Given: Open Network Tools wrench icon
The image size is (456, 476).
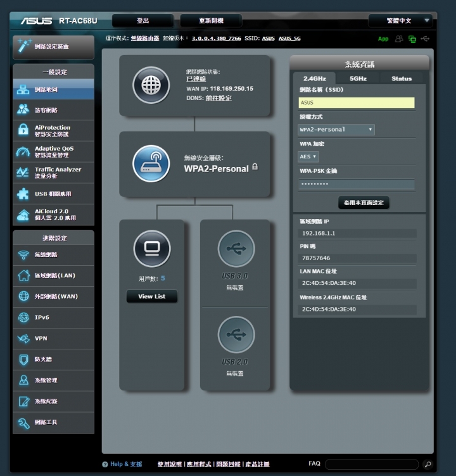Looking at the screenshot, I should tap(23, 423).
